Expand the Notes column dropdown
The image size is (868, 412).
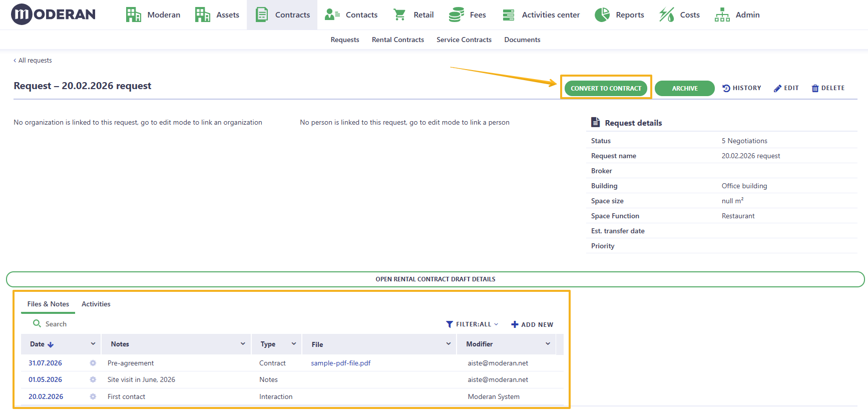(243, 344)
